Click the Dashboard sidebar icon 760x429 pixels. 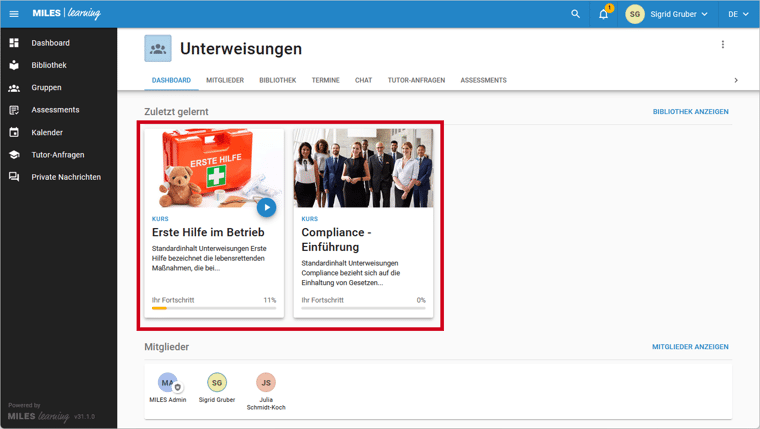[14, 43]
